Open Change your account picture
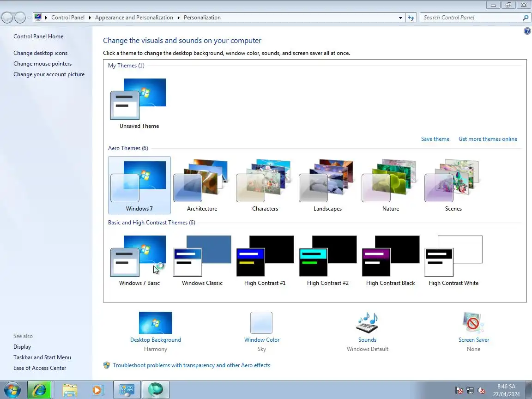532x399 pixels. tap(49, 74)
